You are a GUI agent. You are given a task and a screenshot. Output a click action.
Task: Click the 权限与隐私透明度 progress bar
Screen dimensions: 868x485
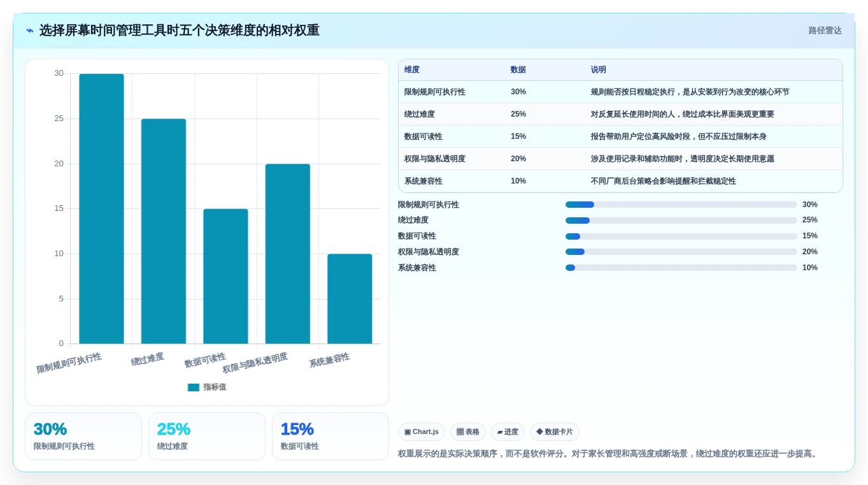681,252
